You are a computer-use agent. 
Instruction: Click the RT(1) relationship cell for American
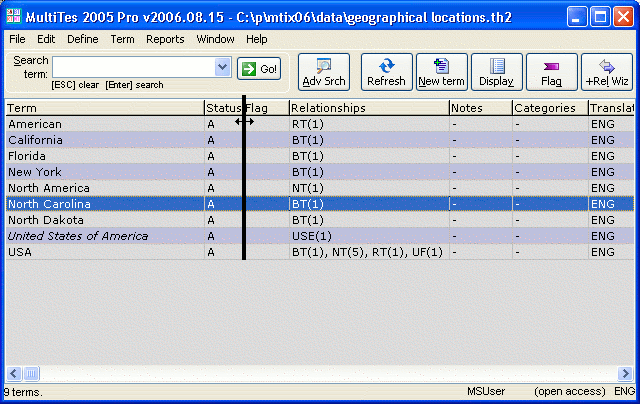pos(369,124)
